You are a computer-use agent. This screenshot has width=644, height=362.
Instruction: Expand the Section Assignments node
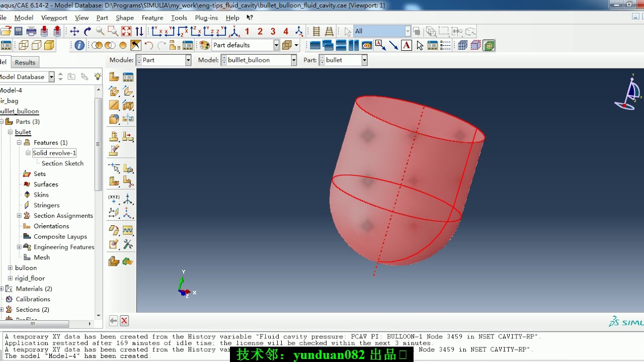(x=19, y=216)
